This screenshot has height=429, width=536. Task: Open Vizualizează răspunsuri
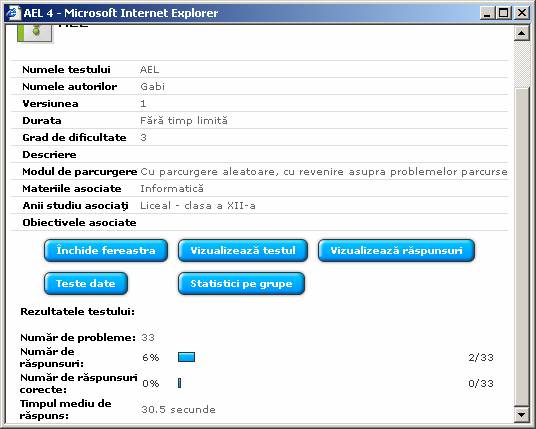coord(396,251)
